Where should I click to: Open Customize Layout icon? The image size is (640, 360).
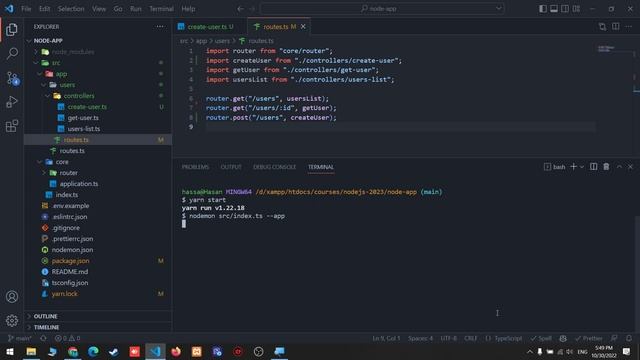coord(576,9)
